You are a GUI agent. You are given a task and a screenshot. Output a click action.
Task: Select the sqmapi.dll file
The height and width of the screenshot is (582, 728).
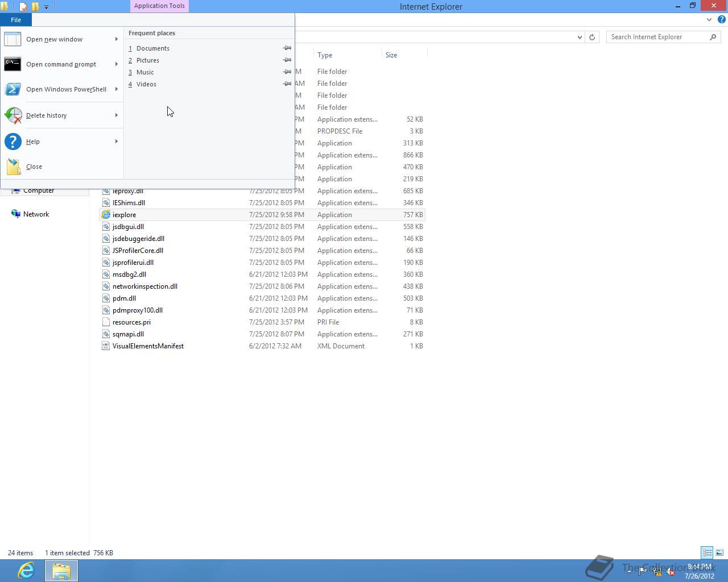click(128, 334)
